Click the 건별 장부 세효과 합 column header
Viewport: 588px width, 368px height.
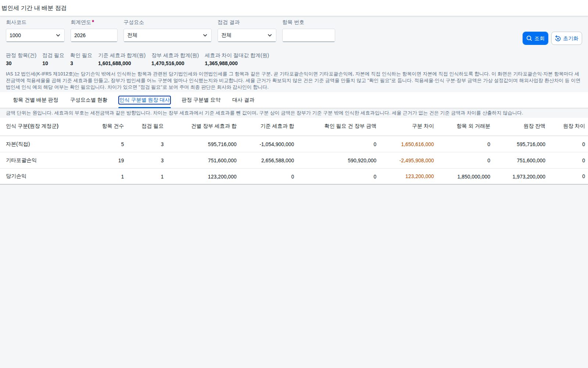tap(214, 126)
